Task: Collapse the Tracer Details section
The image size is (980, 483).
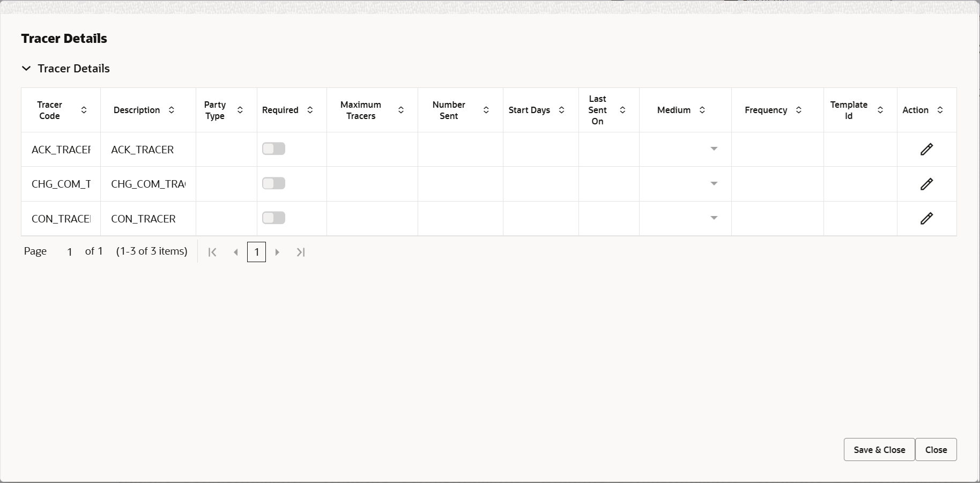Action: (x=26, y=69)
